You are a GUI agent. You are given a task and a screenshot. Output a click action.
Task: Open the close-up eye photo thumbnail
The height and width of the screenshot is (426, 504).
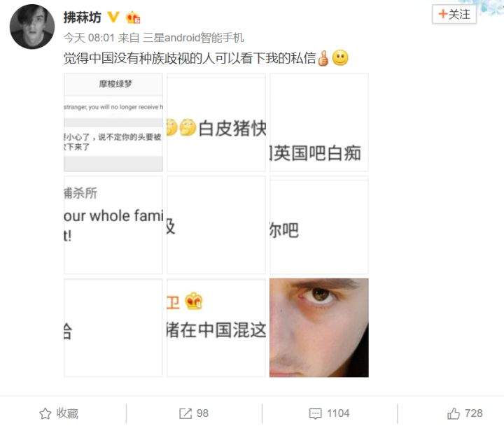tap(319, 328)
